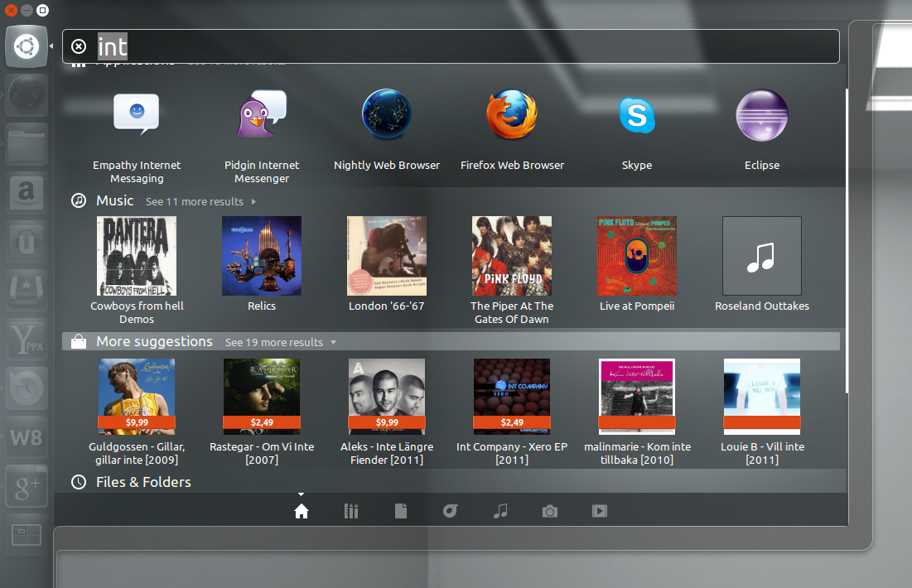This screenshot has height=588, width=912.
Task: Open backup clock launcher icon
Action: click(27, 388)
